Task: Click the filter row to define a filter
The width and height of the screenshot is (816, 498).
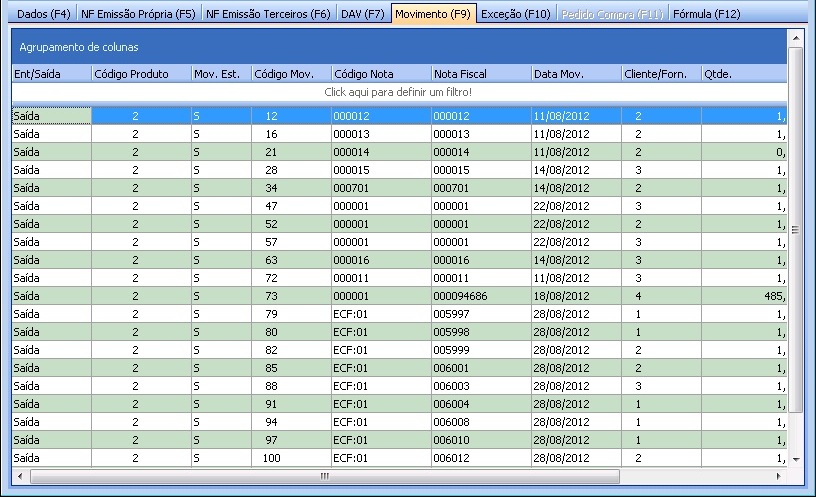Action: [x=398, y=92]
